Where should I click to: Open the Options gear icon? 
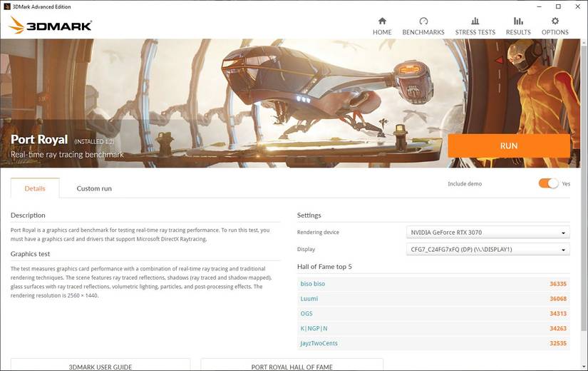click(555, 21)
